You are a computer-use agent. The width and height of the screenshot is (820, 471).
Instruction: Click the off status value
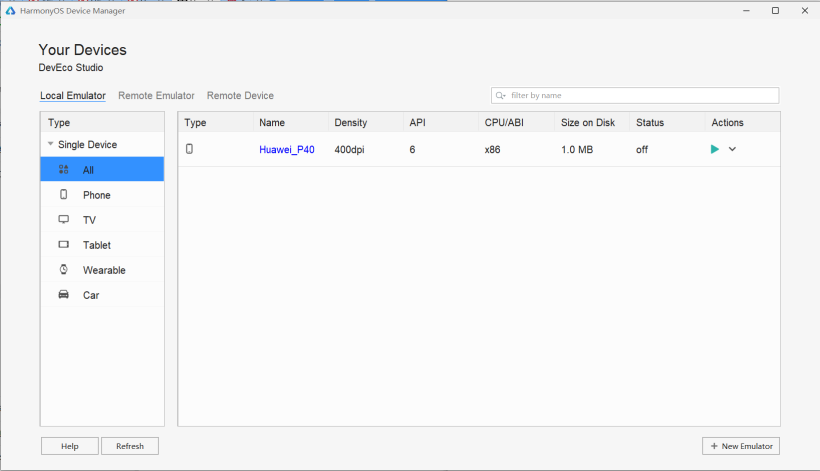(642, 150)
